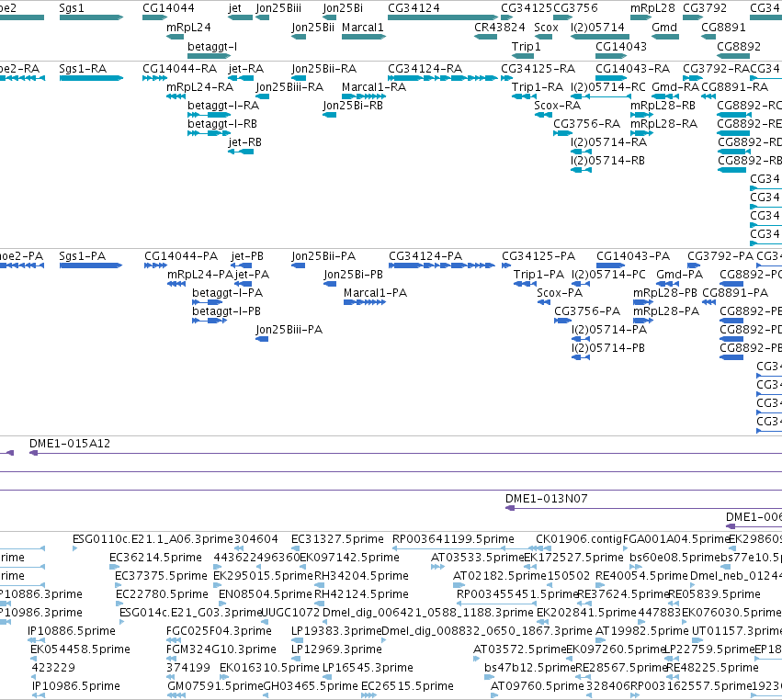The width and height of the screenshot is (782, 700).
Task: Select the Marcal1-RA transcript label
Action: click(374, 86)
